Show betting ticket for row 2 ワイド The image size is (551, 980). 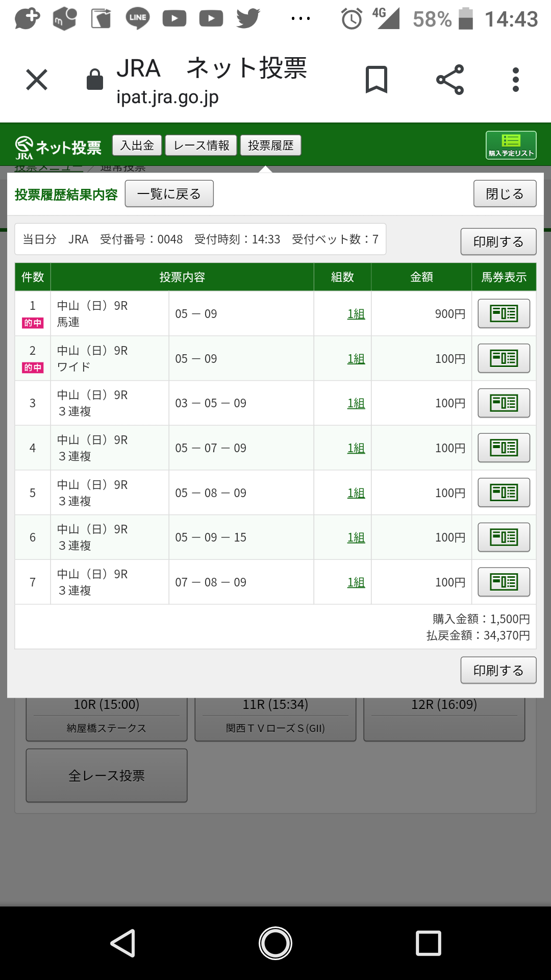point(504,358)
